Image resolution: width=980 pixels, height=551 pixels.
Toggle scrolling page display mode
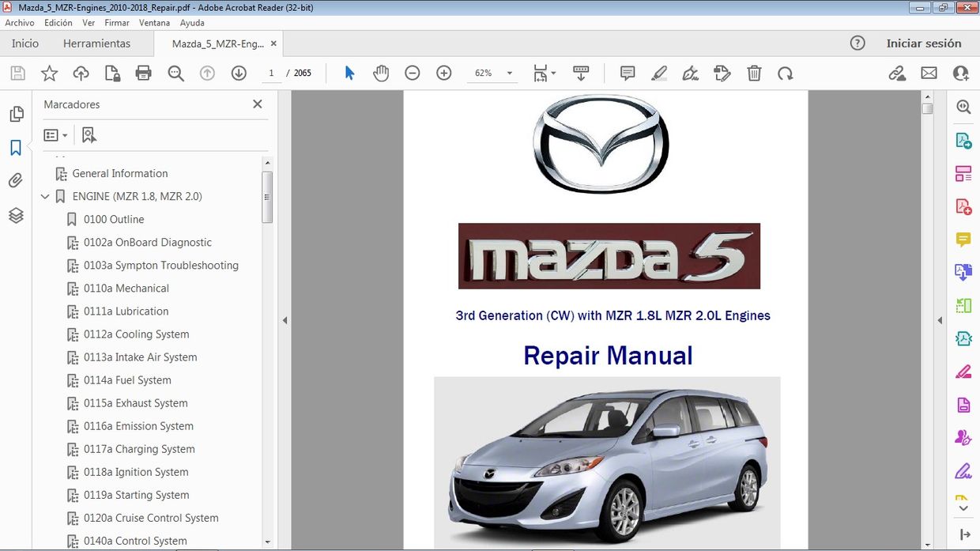pyautogui.click(x=581, y=73)
